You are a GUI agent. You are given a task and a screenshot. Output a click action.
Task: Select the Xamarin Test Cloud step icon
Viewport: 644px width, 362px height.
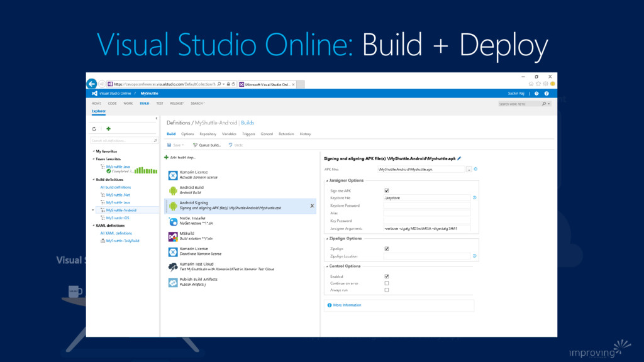(x=173, y=267)
